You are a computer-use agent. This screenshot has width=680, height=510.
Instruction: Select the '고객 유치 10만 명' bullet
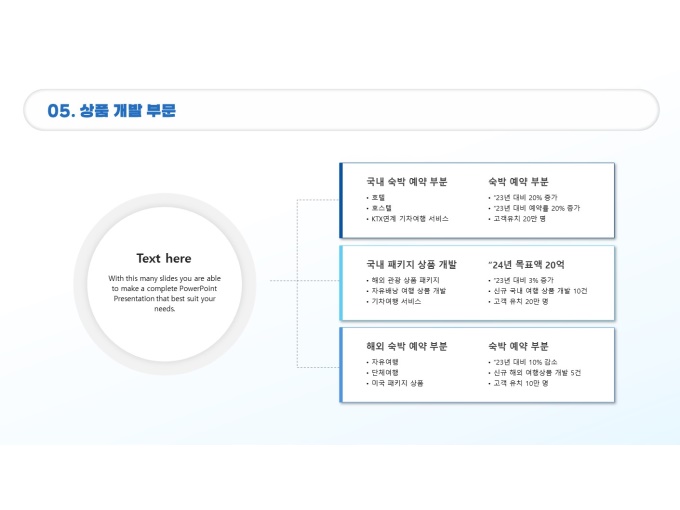point(521,383)
